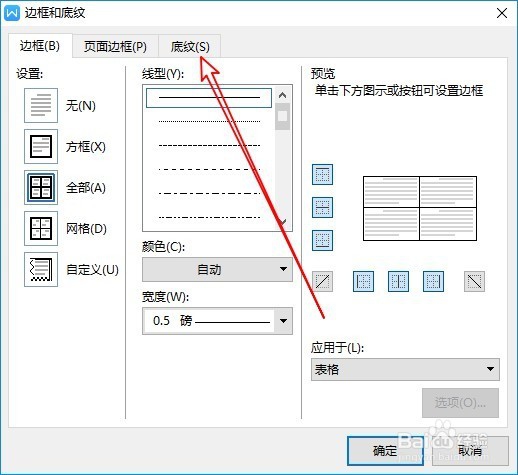Viewport: 518px width, 475px height.
Task: Click the 全部(A) setting label
Action: point(86,188)
